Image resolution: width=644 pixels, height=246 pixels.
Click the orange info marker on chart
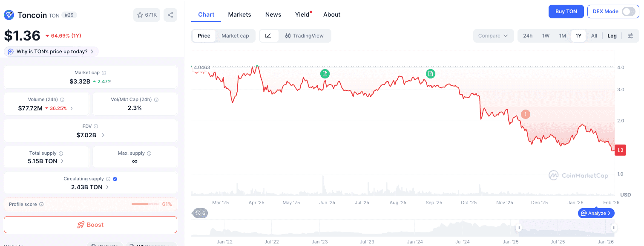526,114
